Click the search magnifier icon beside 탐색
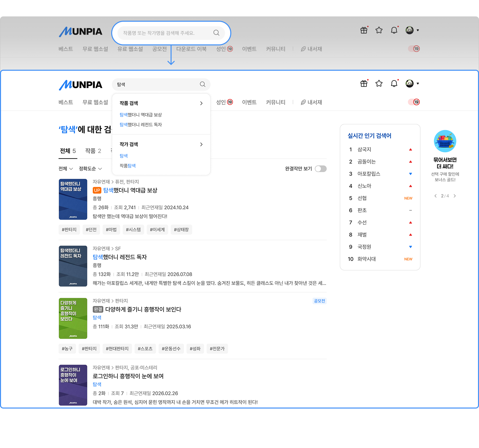This screenshot has height=448, width=479. click(x=203, y=84)
